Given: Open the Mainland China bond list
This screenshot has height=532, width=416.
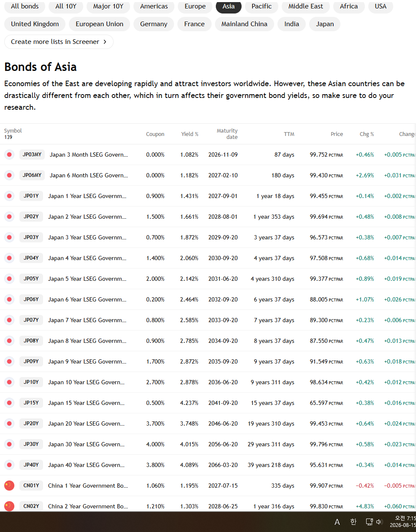Looking at the screenshot, I should coord(245,24).
